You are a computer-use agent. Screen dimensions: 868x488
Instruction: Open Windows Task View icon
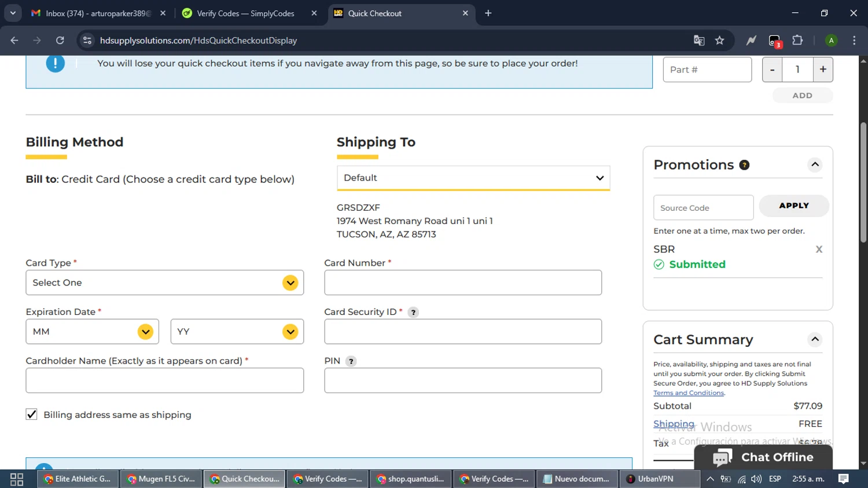pos(17,479)
